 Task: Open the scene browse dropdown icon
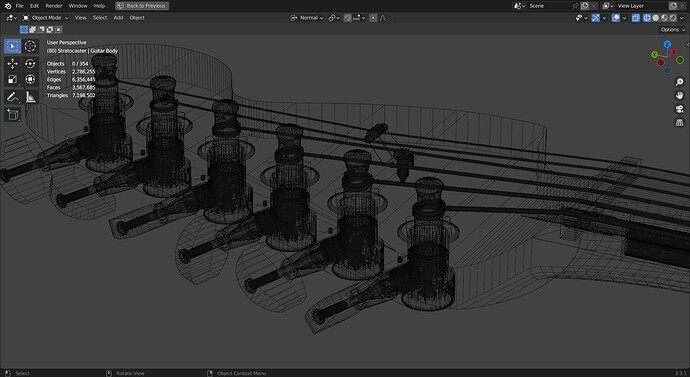520,6
